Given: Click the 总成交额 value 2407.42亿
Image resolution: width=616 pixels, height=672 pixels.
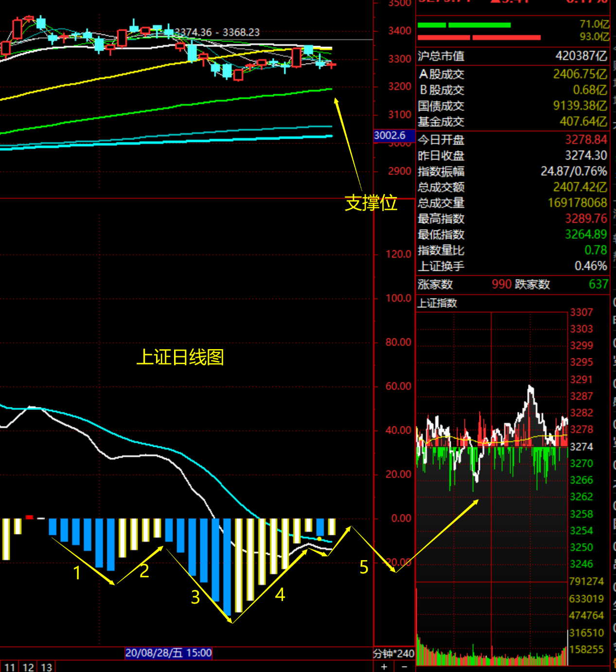Looking at the screenshot, I should [580, 187].
